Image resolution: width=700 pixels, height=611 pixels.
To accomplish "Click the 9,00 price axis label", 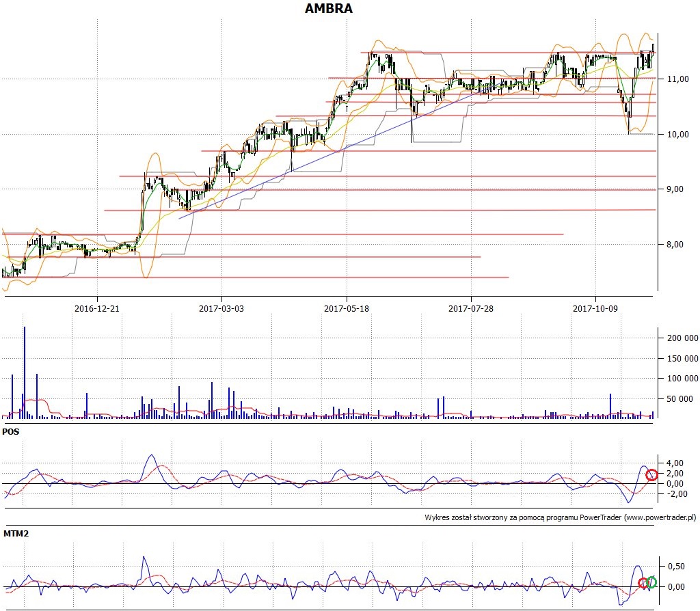I will 675,189.
